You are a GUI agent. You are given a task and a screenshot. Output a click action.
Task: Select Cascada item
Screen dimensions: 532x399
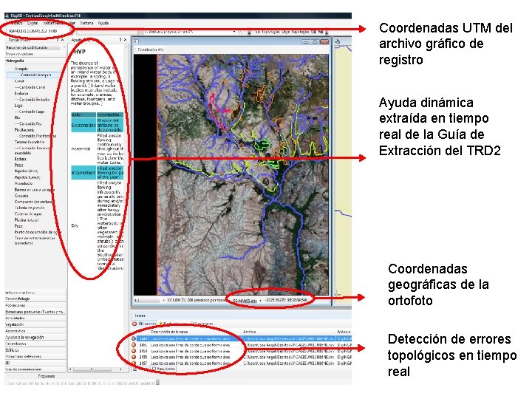click(x=21, y=196)
